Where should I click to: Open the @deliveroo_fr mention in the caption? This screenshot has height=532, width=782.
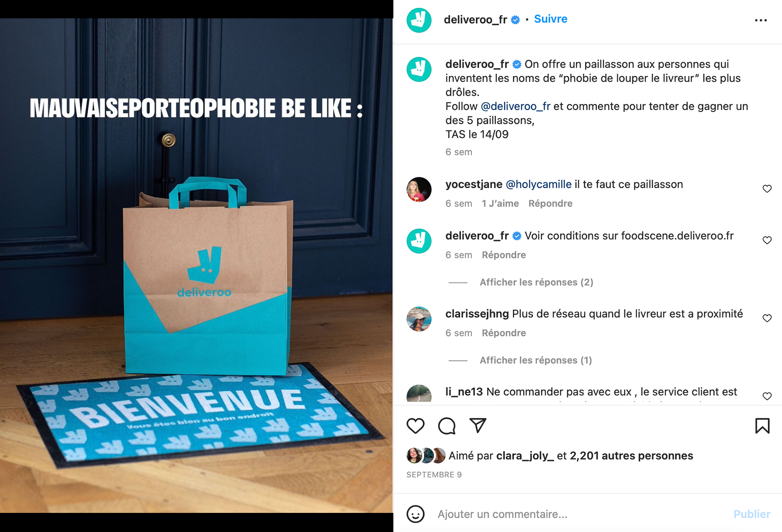pos(515,106)
